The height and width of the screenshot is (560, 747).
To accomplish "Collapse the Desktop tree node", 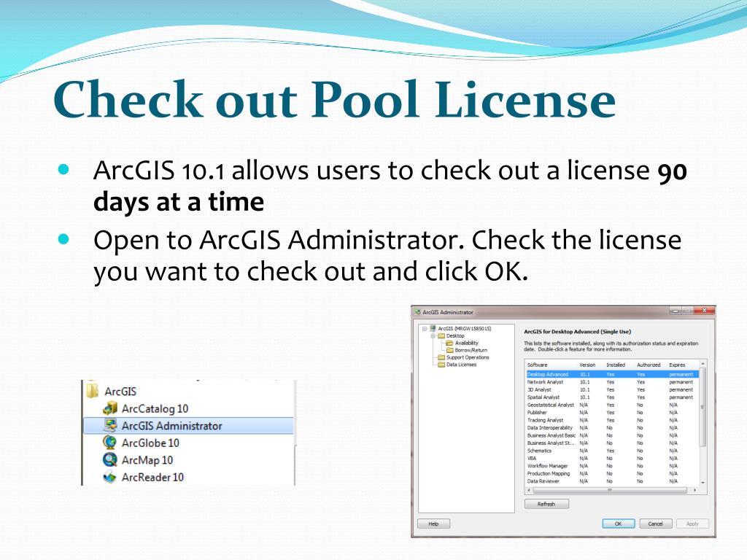I will click(x=433, y=335).
